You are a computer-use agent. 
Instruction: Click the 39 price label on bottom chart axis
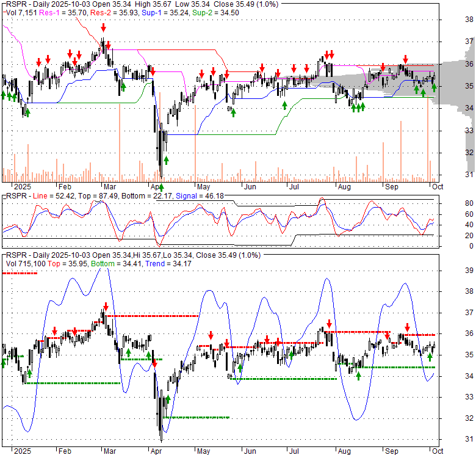coord(469,271)
